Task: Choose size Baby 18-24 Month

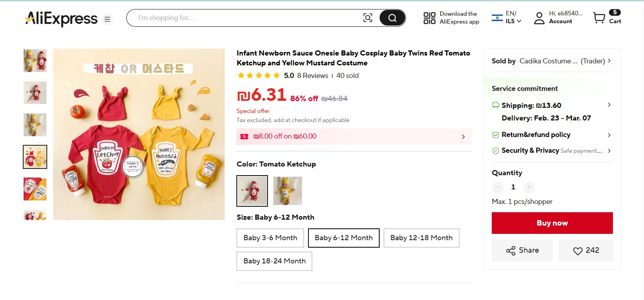Action: [x=274, y=261]
